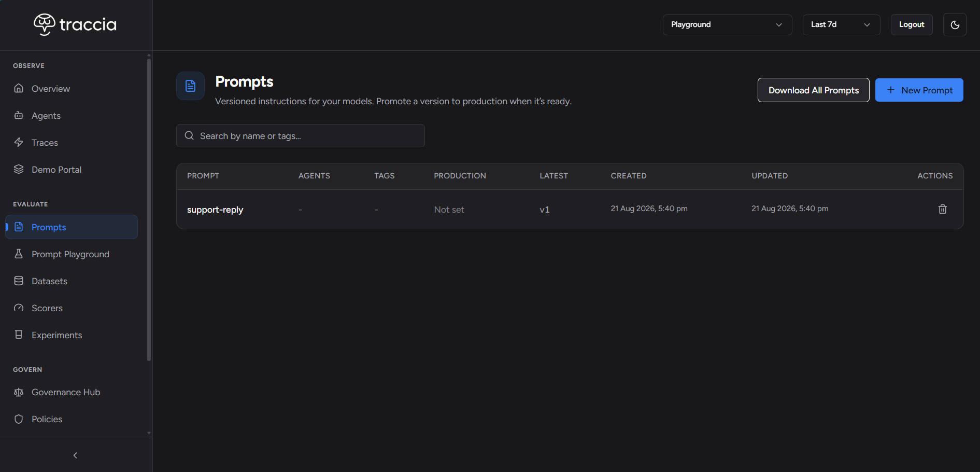The image size is (980, 472).
Task: Click the sidebar vertical scrollbar
Action: [x=149, y=210]
